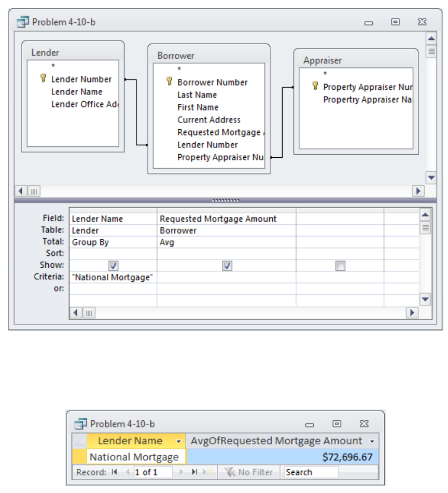Go to the first record in the navigator
The width and height of the screenshot is (448, 493).
tap(115, 472)
